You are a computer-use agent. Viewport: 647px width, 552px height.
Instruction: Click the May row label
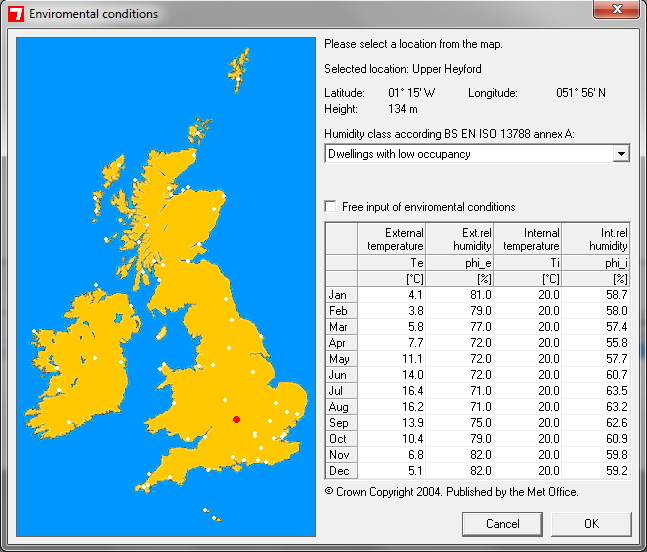341,359
